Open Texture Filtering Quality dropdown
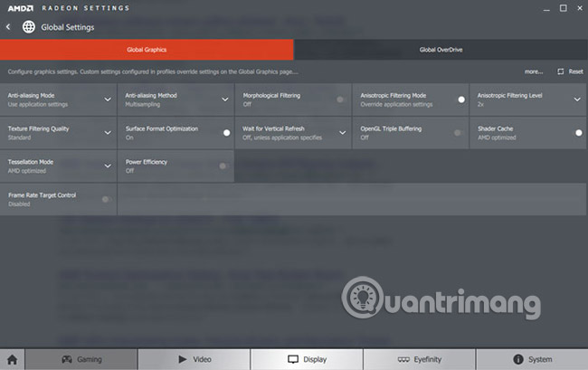Image resolution: width=588 pixels, height=370 pixels. (108, 133)
